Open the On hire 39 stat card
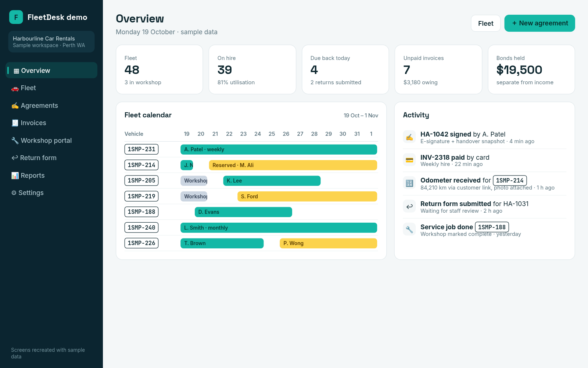 pos(252,70)
